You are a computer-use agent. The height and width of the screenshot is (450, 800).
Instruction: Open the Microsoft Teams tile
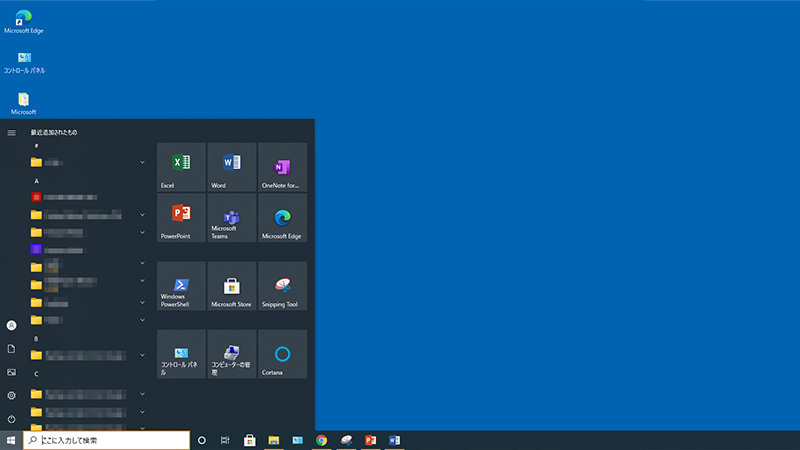232,218
